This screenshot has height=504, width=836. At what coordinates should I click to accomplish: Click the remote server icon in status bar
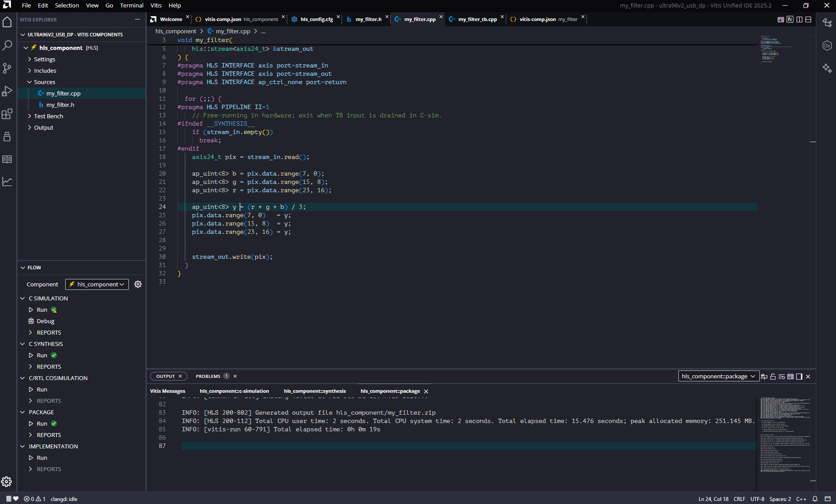tap(9, 499)
